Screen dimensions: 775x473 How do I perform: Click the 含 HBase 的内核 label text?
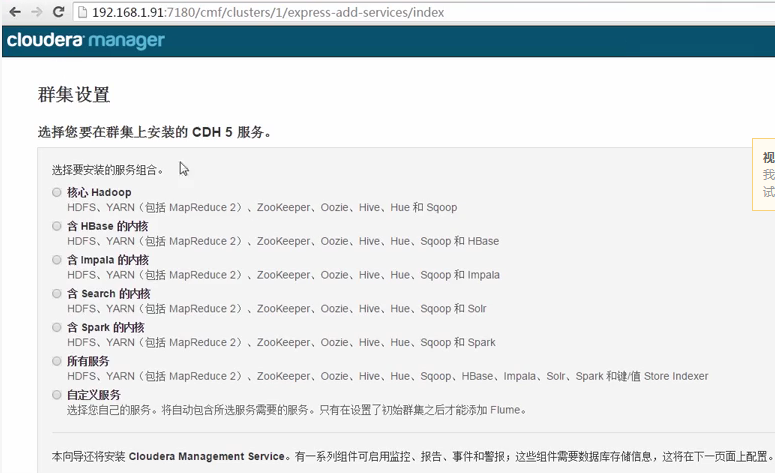tap(108, 226)
